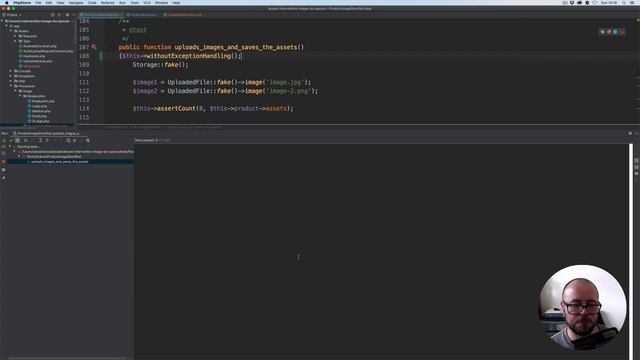
Task: Click the uploads_images_and_saves_the_assets function name
Action: (236, 47)
